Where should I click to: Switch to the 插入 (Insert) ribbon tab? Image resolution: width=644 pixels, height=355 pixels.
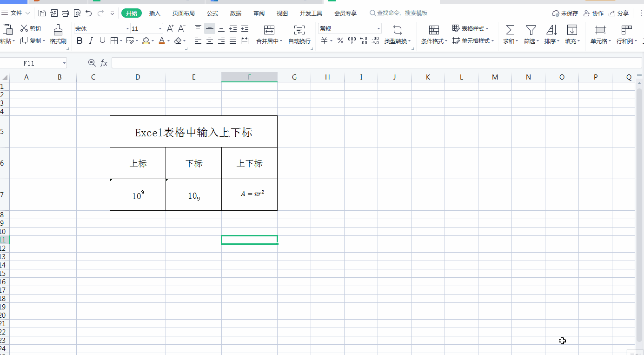click(154, 13)
